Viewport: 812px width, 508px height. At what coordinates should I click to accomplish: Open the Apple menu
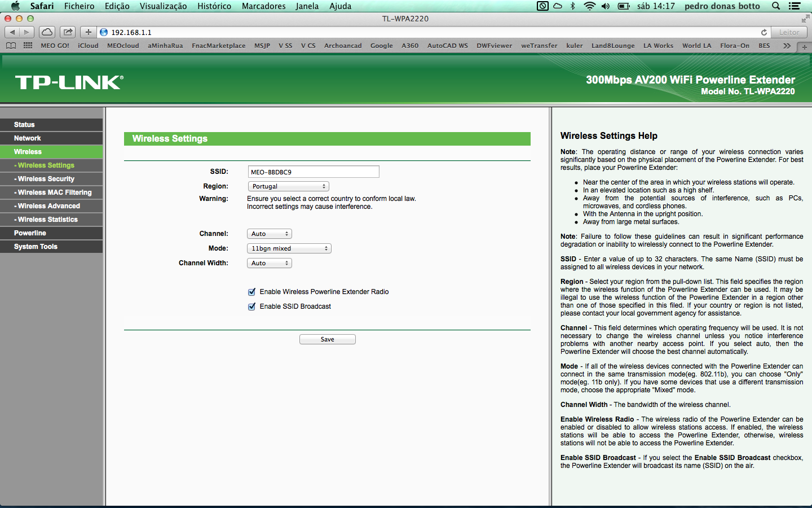click(15, 6)
